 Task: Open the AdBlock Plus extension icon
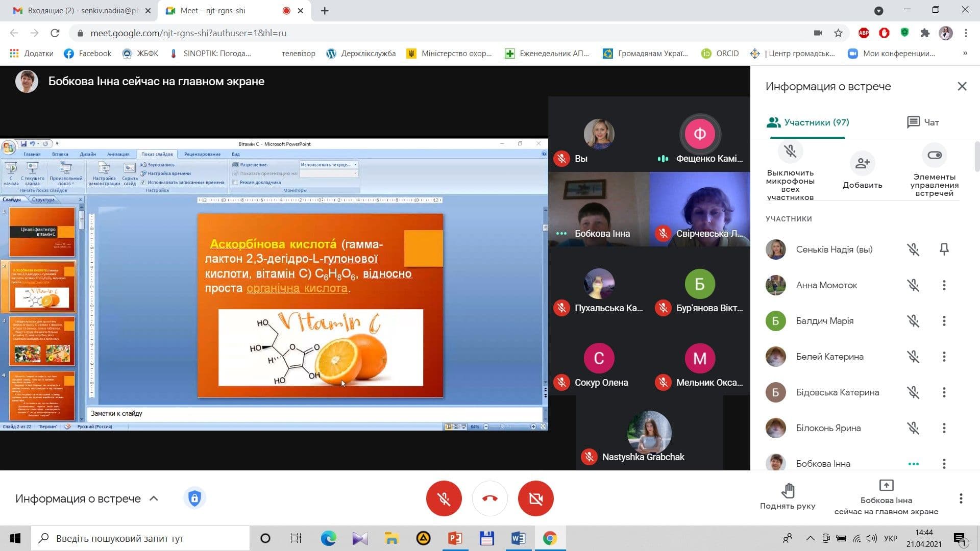click(x=864, y=33)
